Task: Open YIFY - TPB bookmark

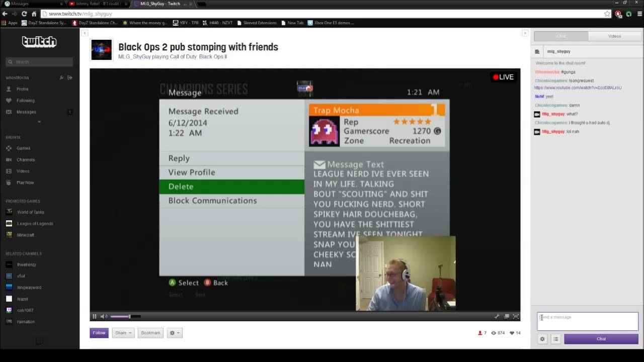Action: coord(186,23)
